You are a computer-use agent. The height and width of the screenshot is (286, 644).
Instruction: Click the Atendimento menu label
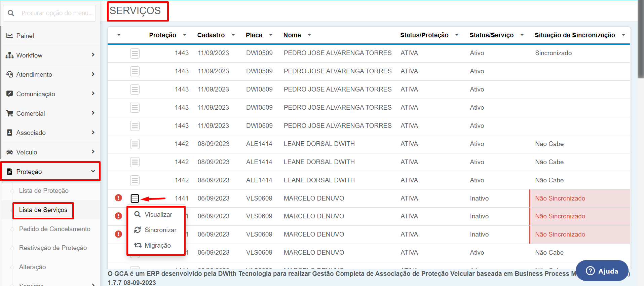click(x=34, y=74)
